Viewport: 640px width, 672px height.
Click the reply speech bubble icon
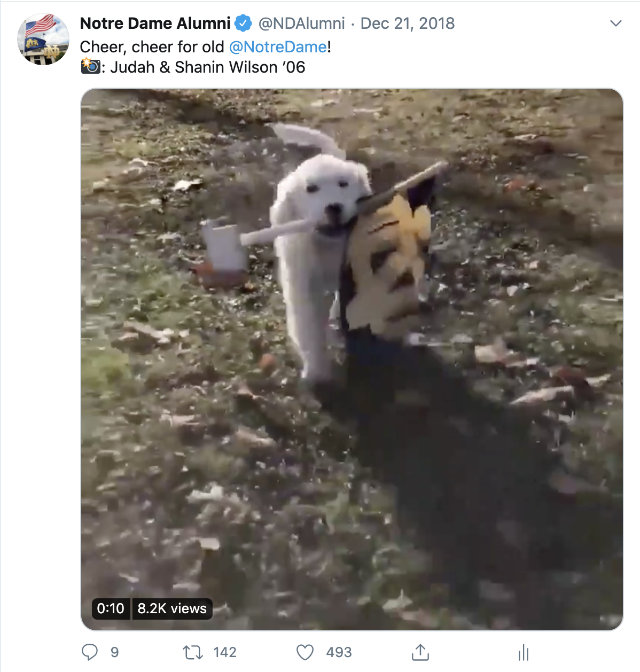click(x=89, y=652)
